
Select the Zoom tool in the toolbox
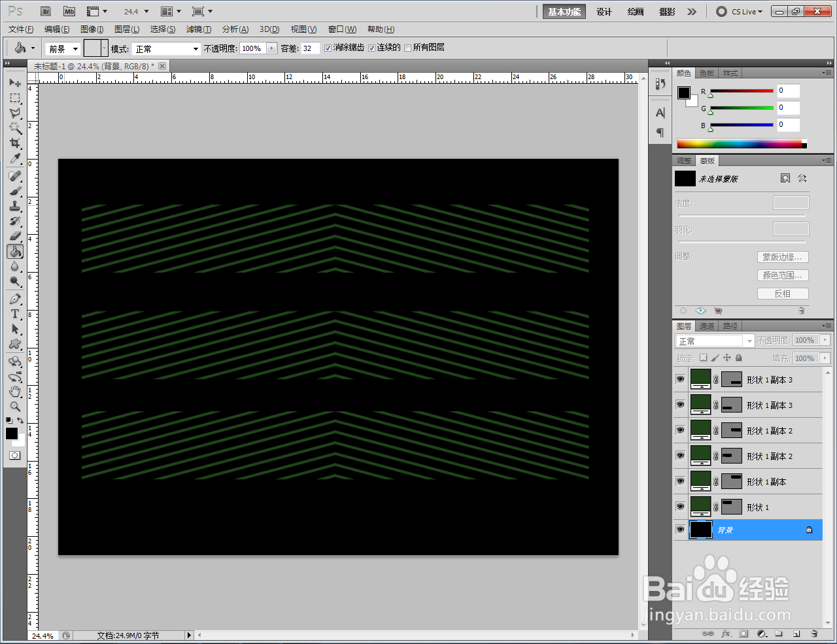click(15, 407)
